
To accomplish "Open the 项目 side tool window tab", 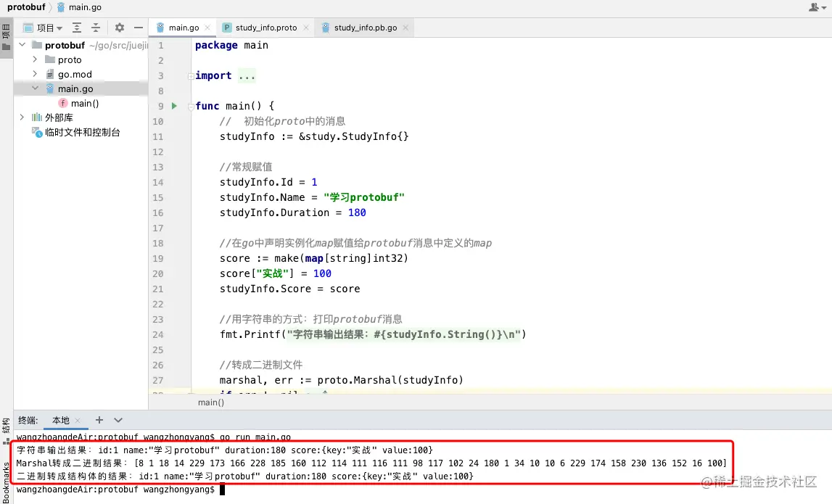I will tap(6, 36).
